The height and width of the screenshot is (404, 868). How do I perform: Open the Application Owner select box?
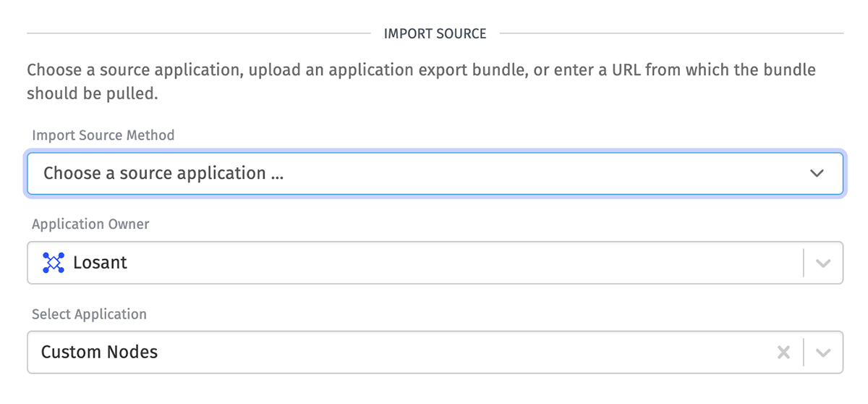pos(435,263)
